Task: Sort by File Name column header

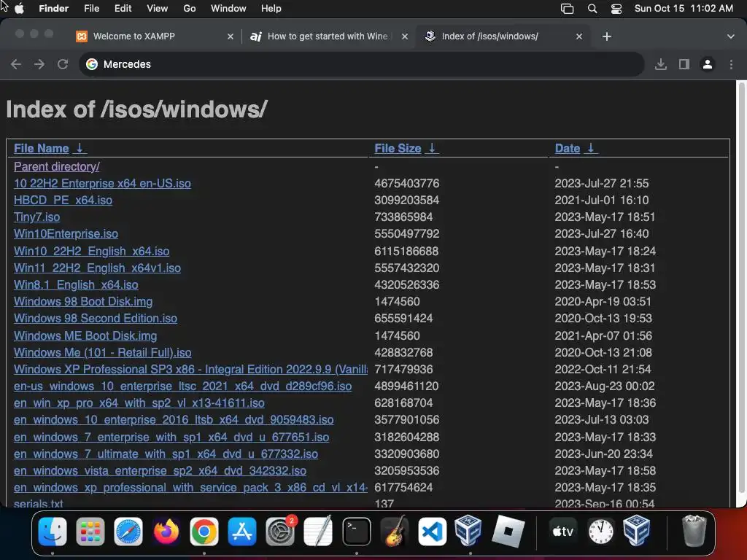Action: click(x=41, y=149)
